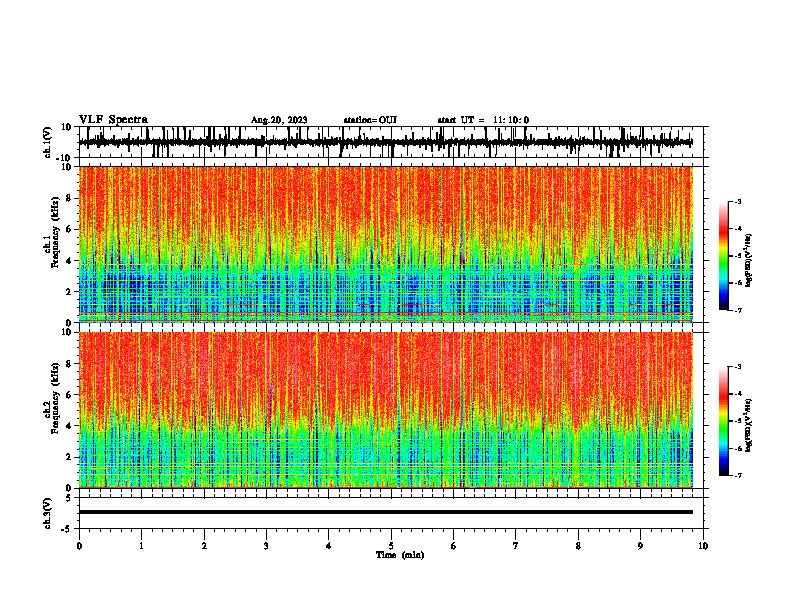Click time axis tick label "2"
Image resolution: width=792 pixels, height=612 pixels.
click(x=204, y=546)
